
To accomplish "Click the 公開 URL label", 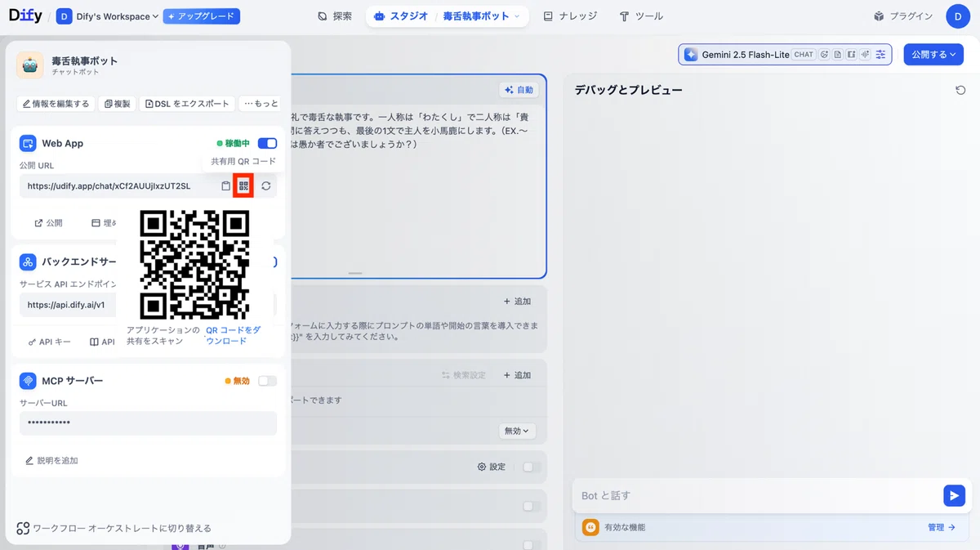I will pos(37,166).
